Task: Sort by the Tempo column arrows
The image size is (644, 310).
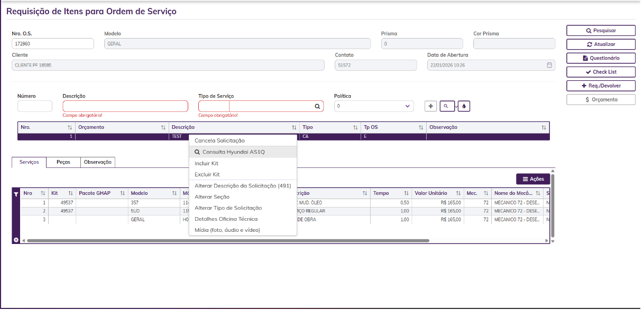Action: [x=406, y=193]
